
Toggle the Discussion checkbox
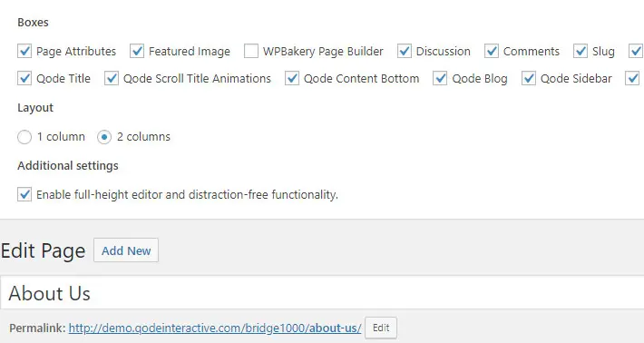405,52
